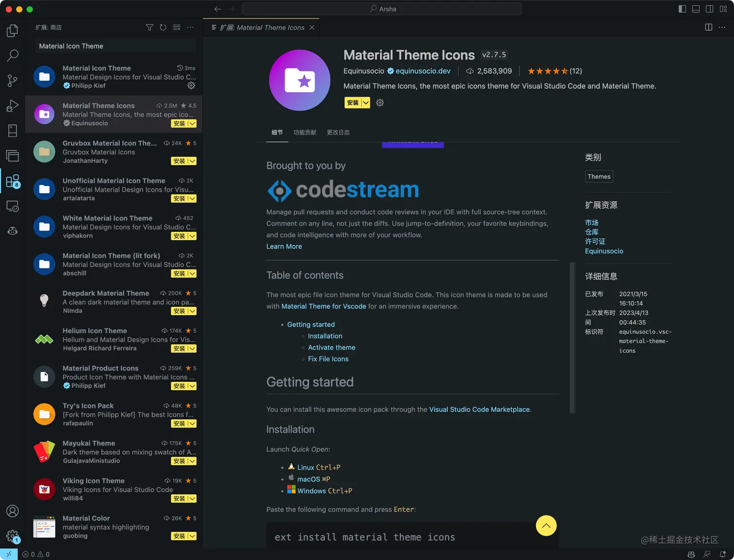Toggle secondary sidebar layout icon
Screen dimensions: 734x560
pos(709,9)
